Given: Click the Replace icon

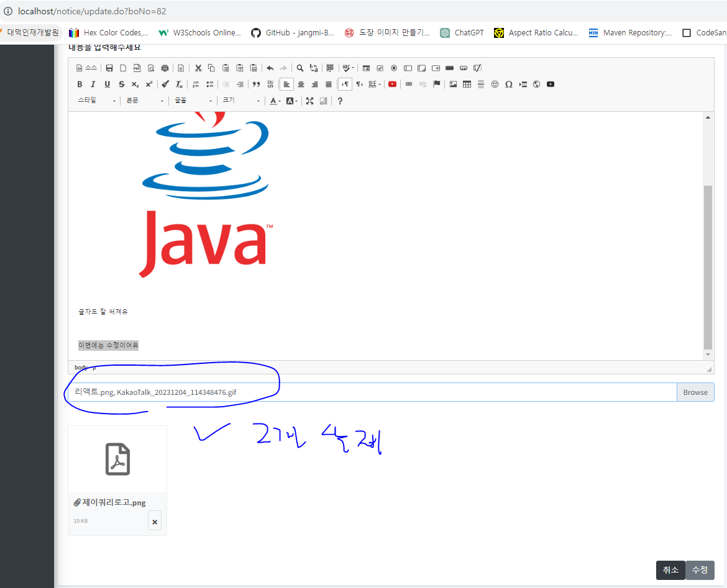Looking at the screenshot, I should [314, 68].
